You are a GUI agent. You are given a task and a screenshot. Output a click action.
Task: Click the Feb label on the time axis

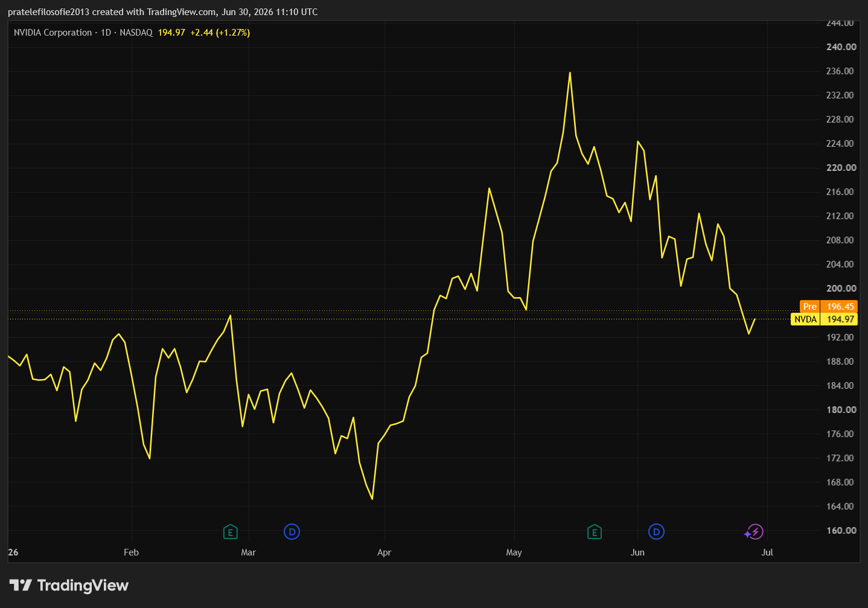tap(131, 552)
